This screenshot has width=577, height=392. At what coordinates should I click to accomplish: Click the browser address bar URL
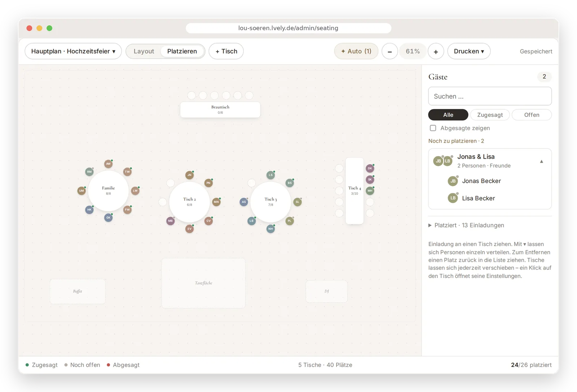288,28
